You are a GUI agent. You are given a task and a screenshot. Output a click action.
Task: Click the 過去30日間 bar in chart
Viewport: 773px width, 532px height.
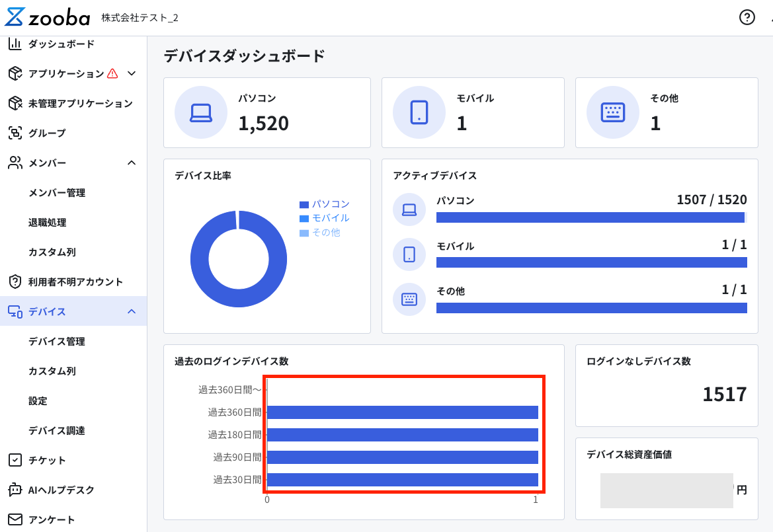(x=402, y=480)
